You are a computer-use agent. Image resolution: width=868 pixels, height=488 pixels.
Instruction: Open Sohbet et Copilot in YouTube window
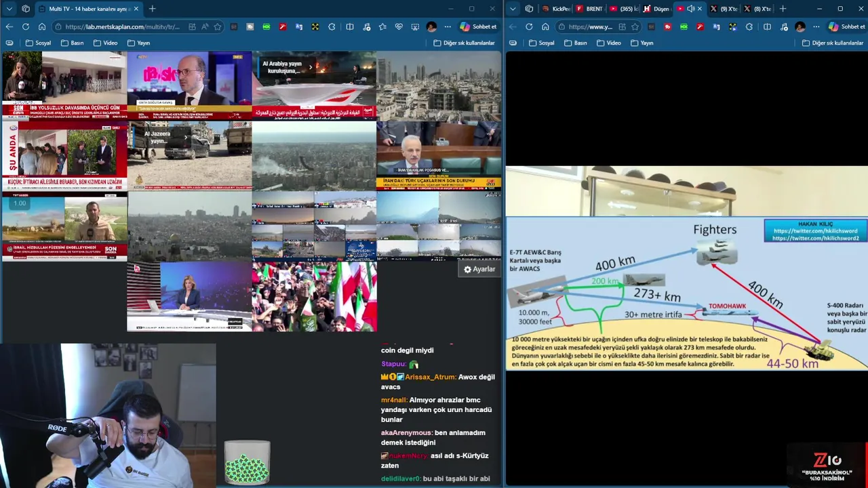pos(846,26)
